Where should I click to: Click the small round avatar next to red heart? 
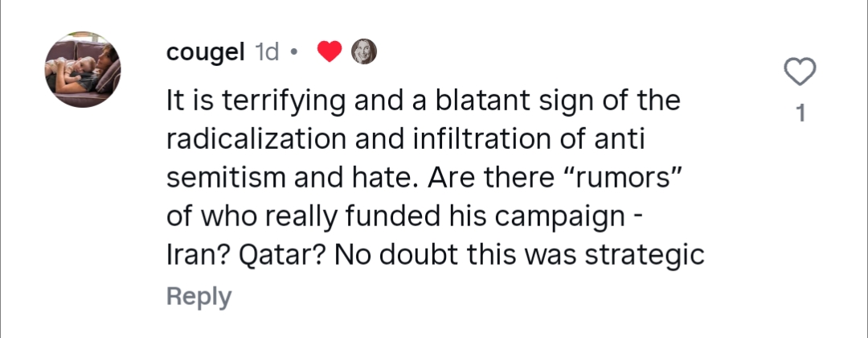[x=364, y=52]
